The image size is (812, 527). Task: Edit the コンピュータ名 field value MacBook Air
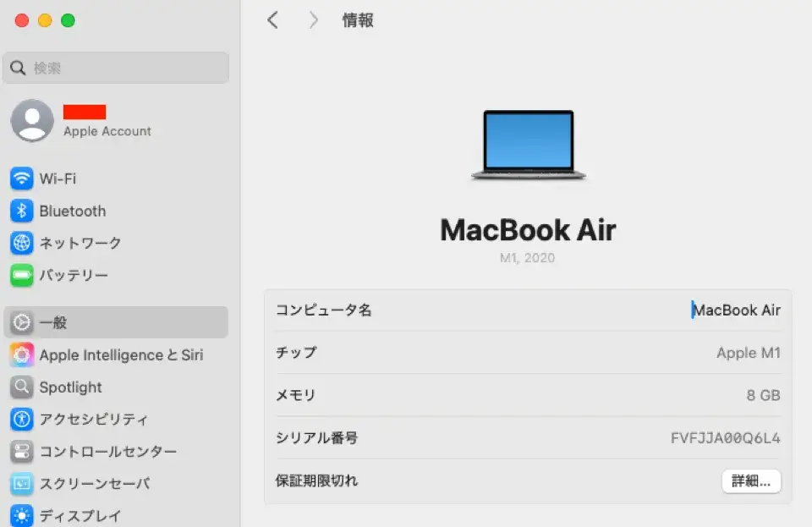(x=736, y=310)
